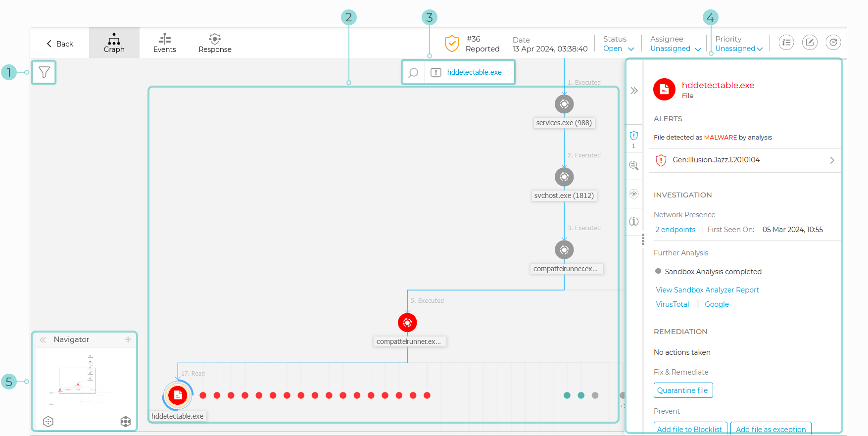This screenshot has height=436, width=868.
Task: Click the gray dot after the teal dots
Action: click(x=595, y=395)
